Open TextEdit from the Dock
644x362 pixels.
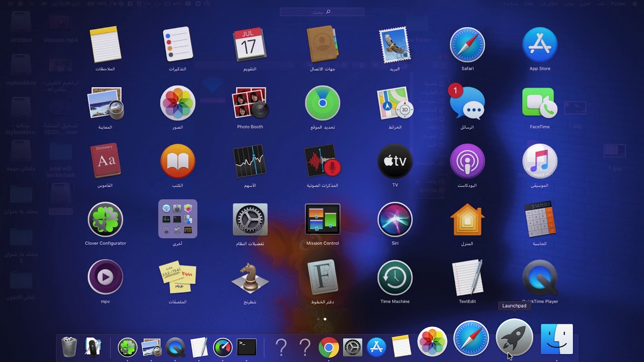pyautogui.click(x=199, y=347)
